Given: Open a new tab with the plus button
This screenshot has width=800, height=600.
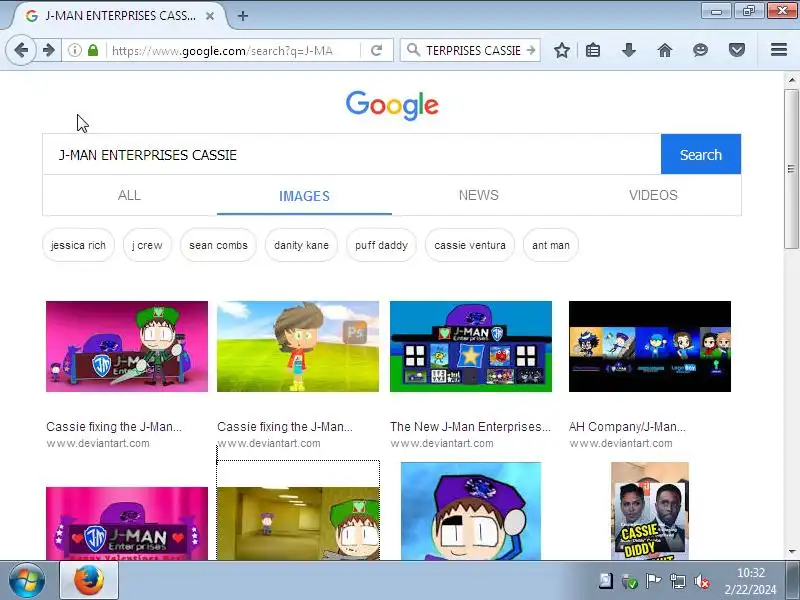Looking at the screenshot, I should coord(243,16).
